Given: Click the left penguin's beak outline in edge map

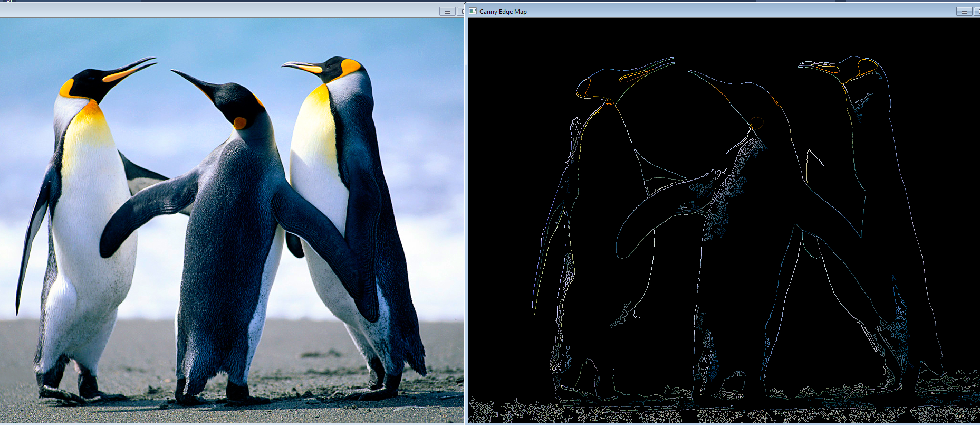Looking at the screenshot, I should (646, 71).
